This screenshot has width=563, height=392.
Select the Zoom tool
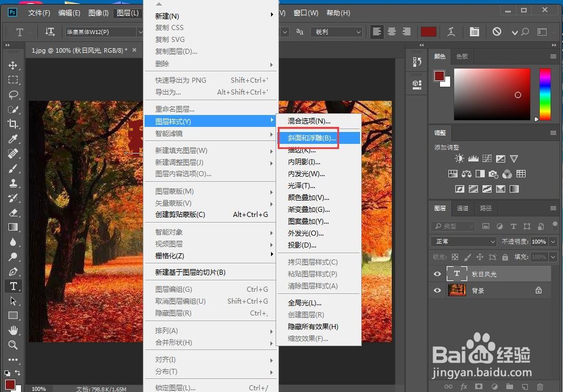click(x=13, y=345)
